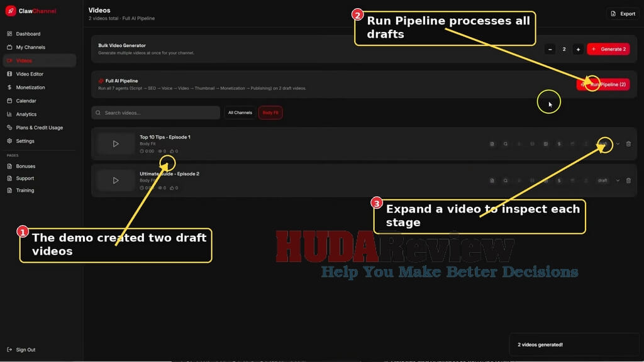644x362 pixels.
Task: Click the bulk video count value 2
Action: pos(564,49)
